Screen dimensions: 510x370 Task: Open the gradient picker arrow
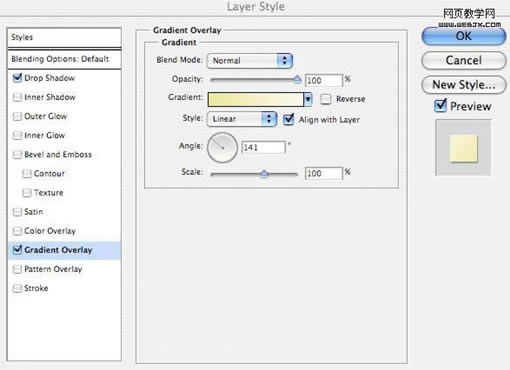click(308, 99)
